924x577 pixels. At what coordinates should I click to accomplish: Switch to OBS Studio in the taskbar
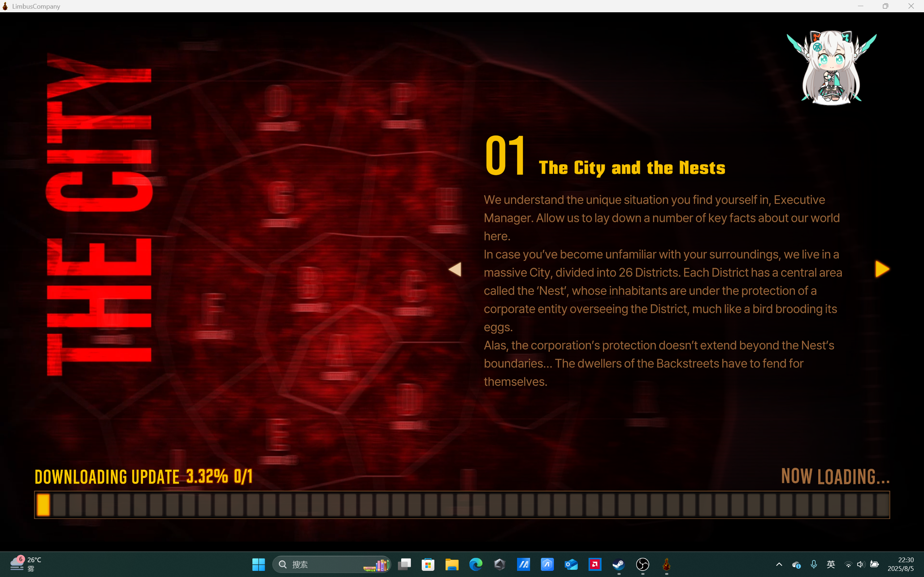pyautogui.click(x=643, y=564)
